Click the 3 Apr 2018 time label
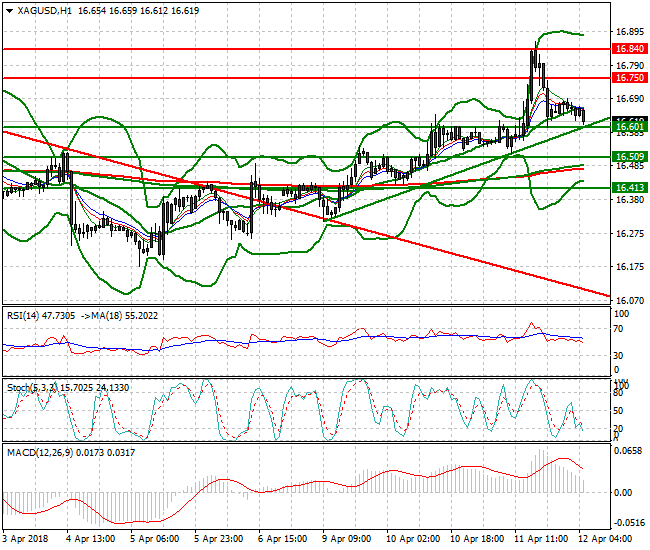This screenshot has width=650, height=550. (25, 539)
